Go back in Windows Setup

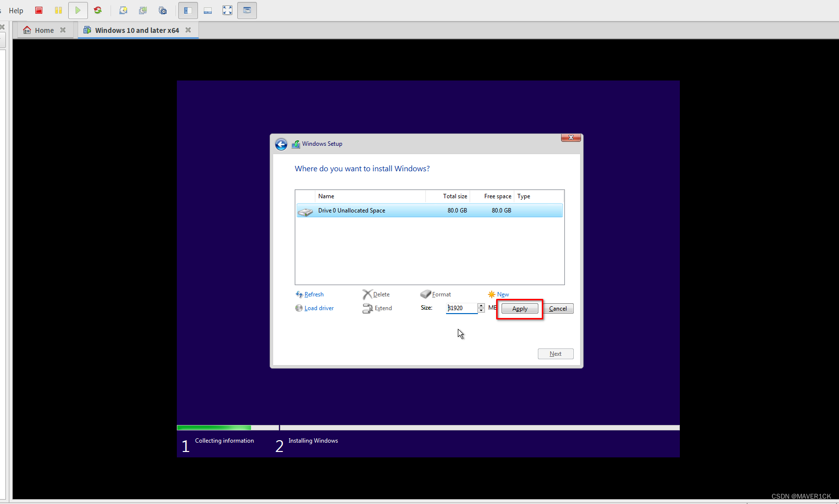click(x=281, y=144)
